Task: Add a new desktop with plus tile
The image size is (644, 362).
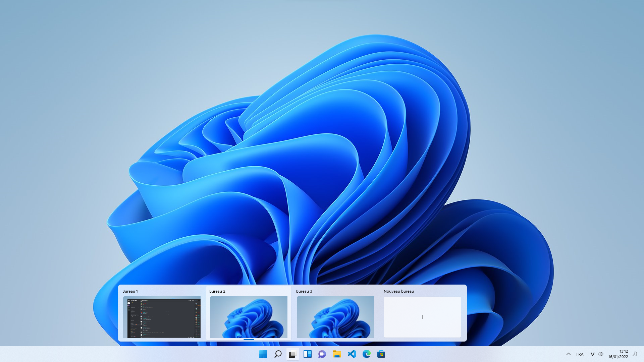Action: (422, 317)
